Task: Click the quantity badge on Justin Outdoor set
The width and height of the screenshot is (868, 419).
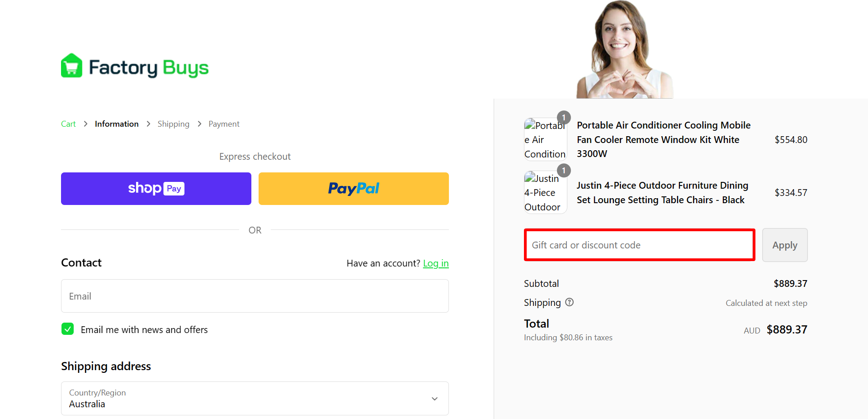Action: tap(564, 171)
